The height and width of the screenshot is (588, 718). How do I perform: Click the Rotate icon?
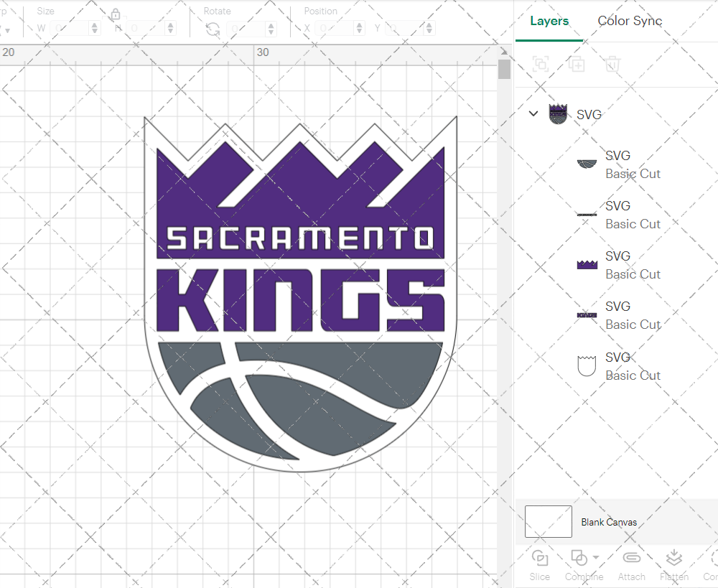[x=213, y=29]
